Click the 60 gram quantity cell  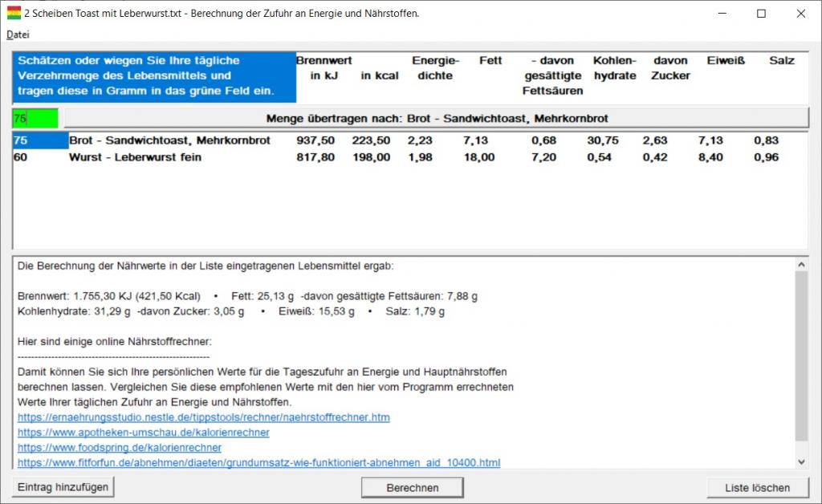(x=22, y=157)
